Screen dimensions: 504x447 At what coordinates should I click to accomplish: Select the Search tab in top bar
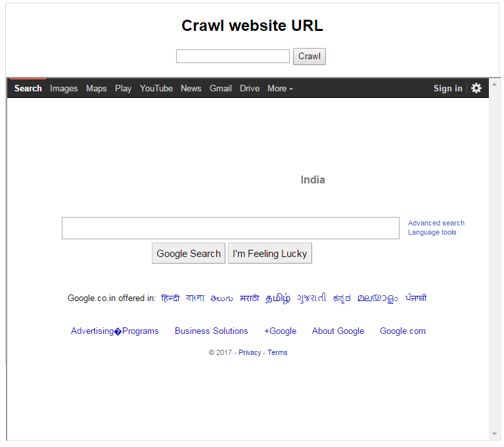(x=28, y=88)
